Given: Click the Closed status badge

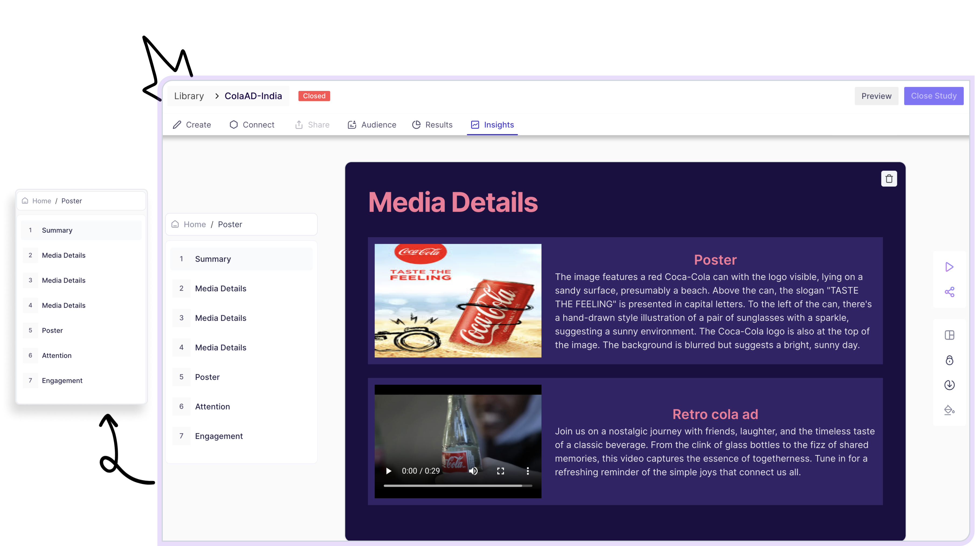Looking at the screenshot, I should (x=314, y=96).
